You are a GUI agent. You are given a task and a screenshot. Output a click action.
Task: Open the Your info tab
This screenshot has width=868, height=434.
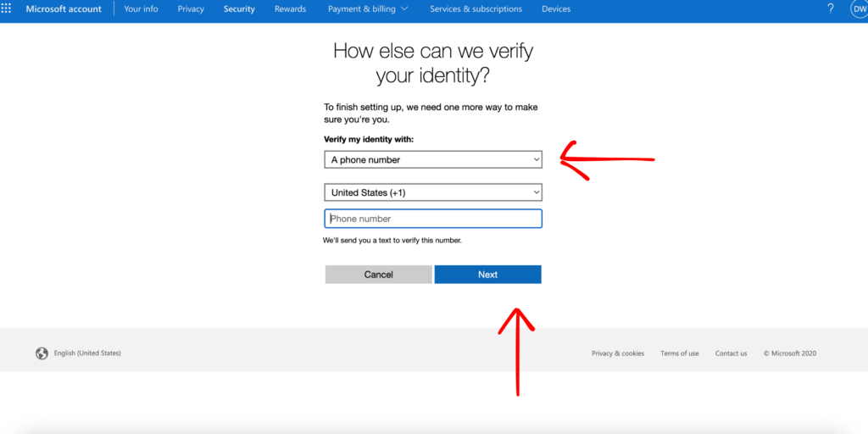(141, 9)
